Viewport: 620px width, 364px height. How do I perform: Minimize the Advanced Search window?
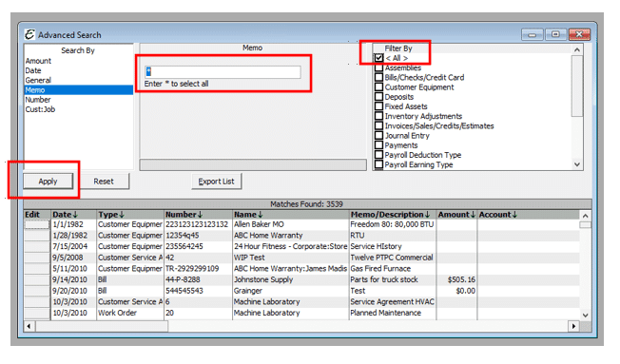click(532, 35)
